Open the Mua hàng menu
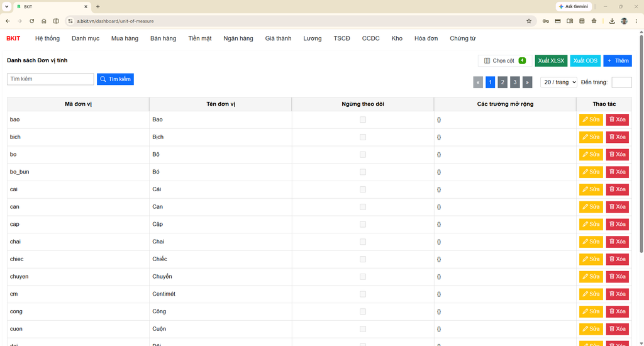The height and width of the screenshot is (346, 644). pyautogui.click(x=125, y=38)
